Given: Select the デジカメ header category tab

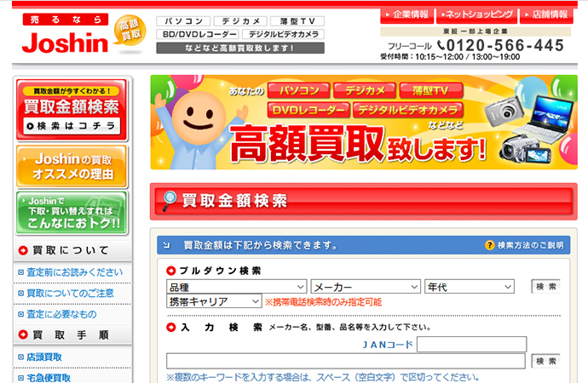Looking at the screenshot, I should click(240, 21).
